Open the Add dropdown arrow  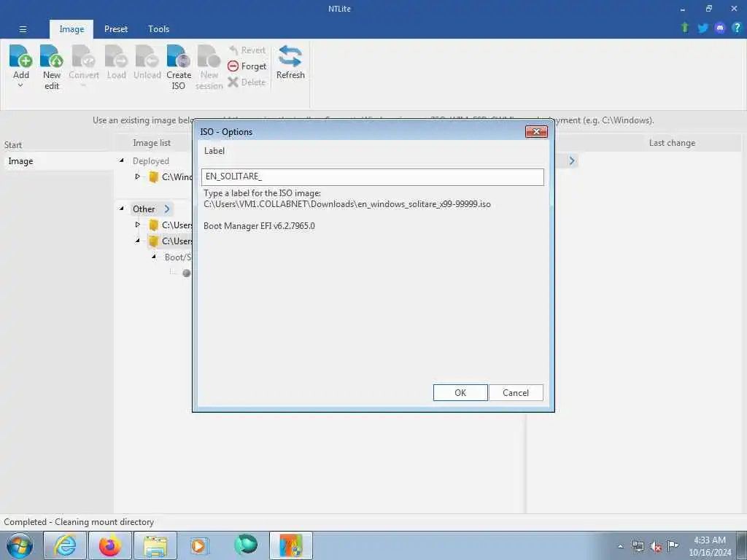pyautogui.click(x=20, y=86)
